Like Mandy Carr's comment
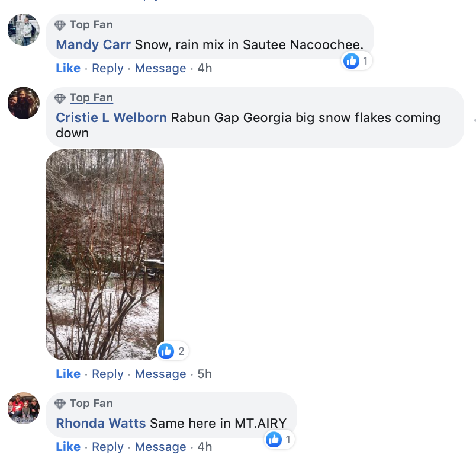This screenshot has height=461, width=476. 68,69
